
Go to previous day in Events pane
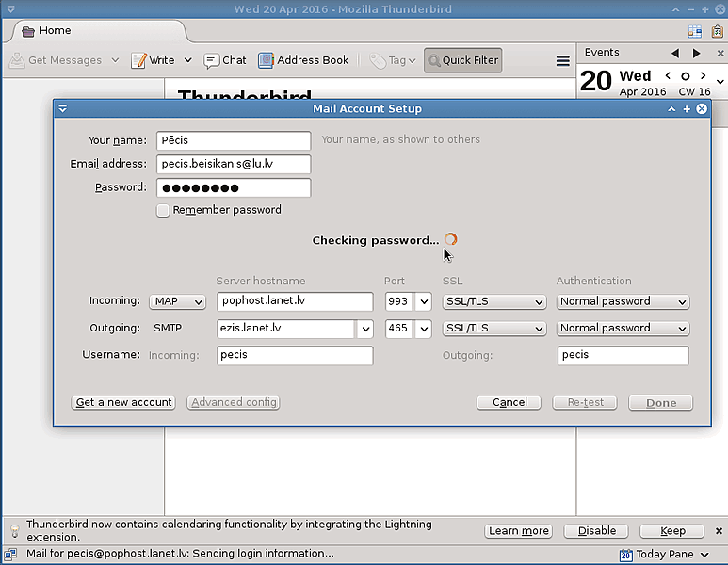click(675, 54)
